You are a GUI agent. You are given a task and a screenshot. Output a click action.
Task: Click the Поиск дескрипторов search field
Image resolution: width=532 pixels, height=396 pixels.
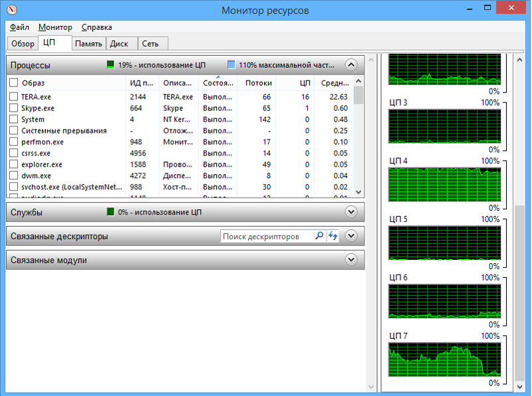(266, 236)
